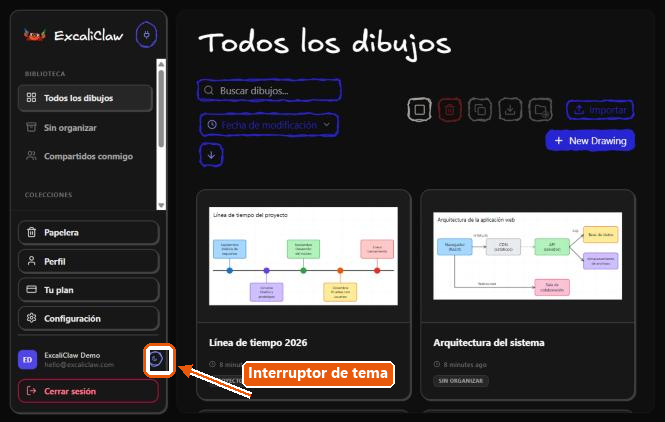Open Arquitectura del sistema thumbnail
This screenshot has height=422, width=665.
(528, 256)
